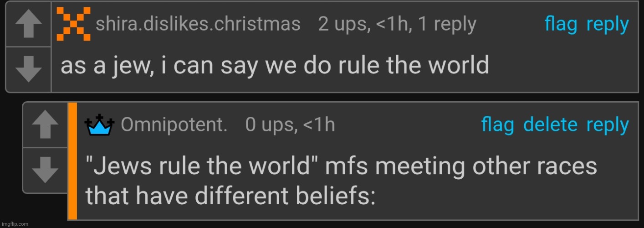Click the imgflip.com watermark
The width and height of the screenshot is (644, 228).
15,224
